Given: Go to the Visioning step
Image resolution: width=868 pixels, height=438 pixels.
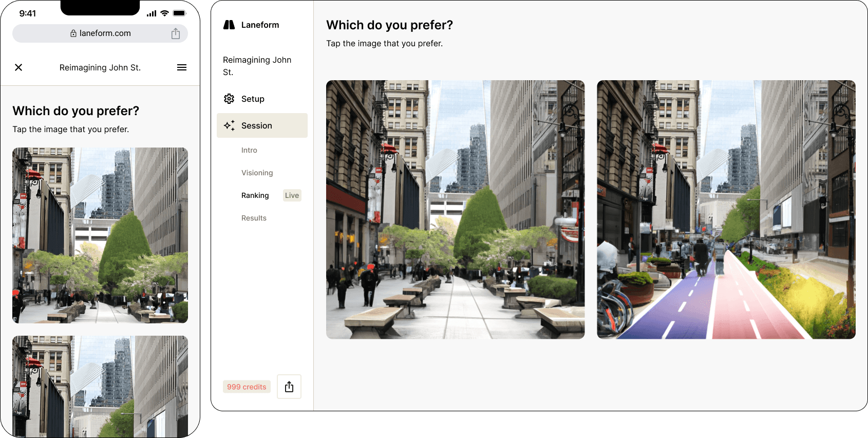Looking at the screenshot, I should point(257,173).
